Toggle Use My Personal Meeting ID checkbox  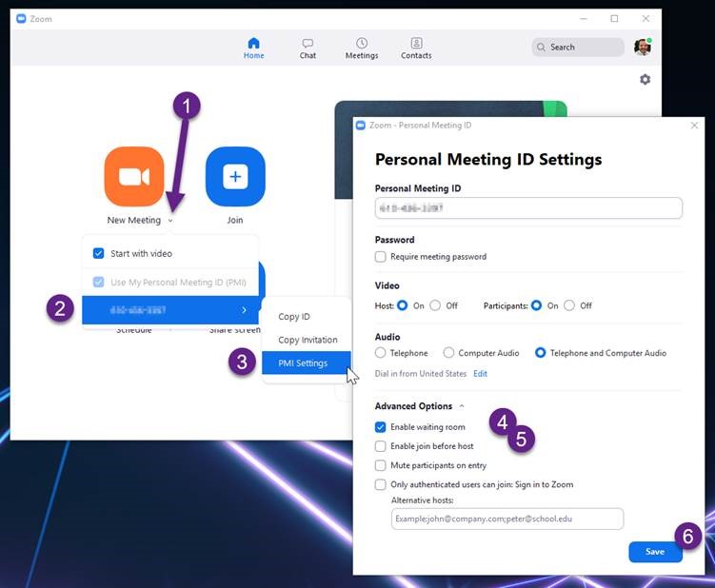pyautogui.click(x=98, y=283)
